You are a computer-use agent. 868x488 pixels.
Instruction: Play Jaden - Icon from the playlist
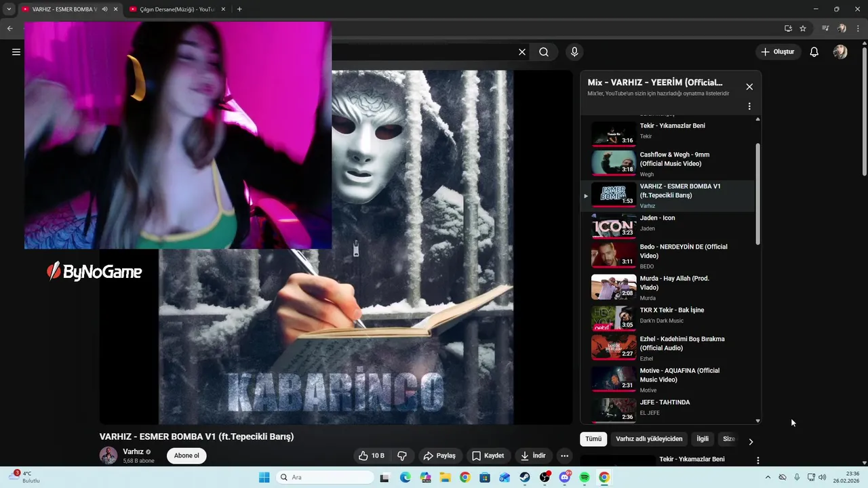click(x=668, y=225)
